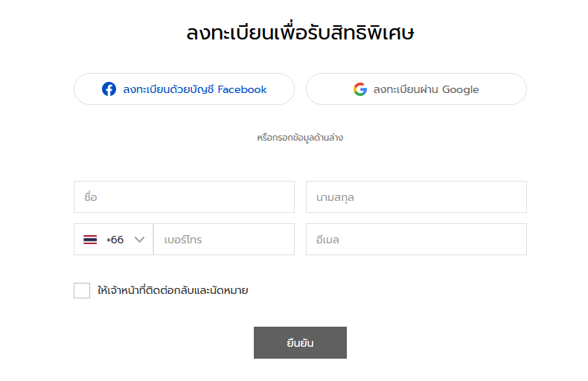
Task: Select ลงทะเบียนผ่าน Google signup button
Action: pyautogui.click(x=416, y=89)
